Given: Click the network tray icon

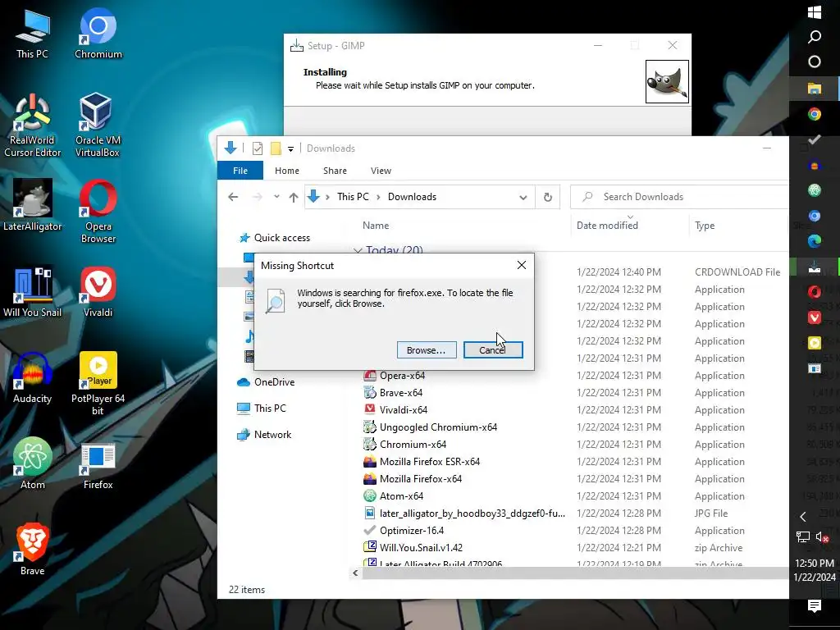Looking at the screenshot, I should (x=802, y=536).
